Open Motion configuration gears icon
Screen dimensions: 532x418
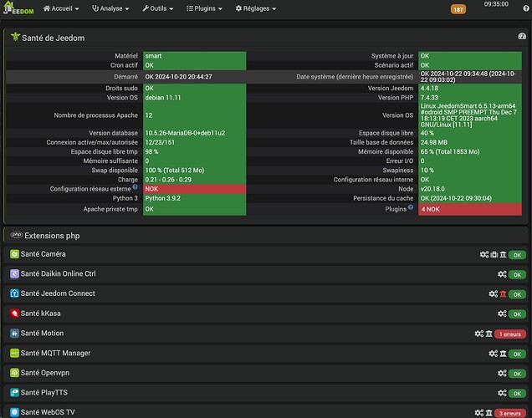coord(479,334)
